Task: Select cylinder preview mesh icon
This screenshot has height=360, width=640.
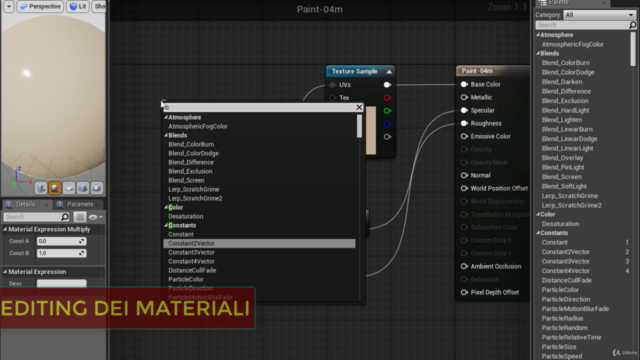Action: [41, 188]
